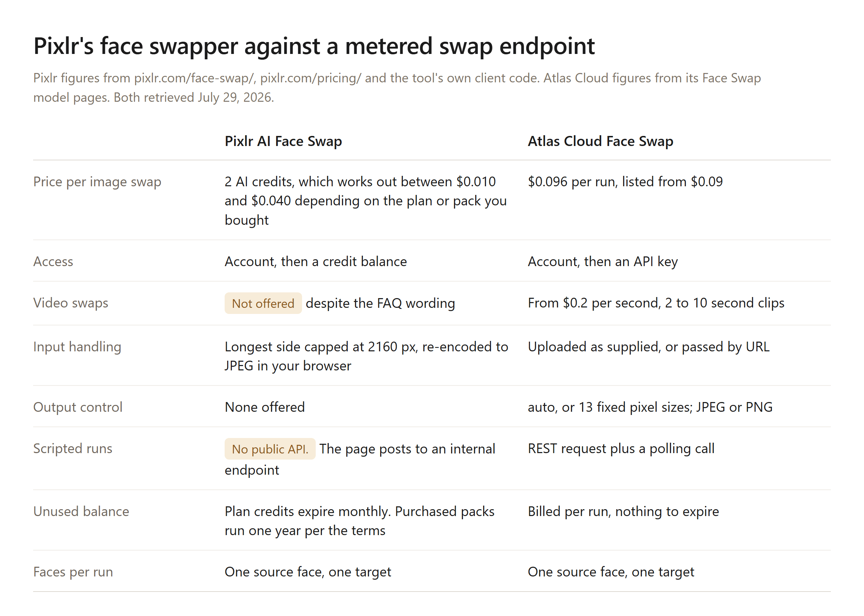Screen dimensions: 864x616
Task: Click the Pixlr AI Face Swap column header
Action: [x=283, y=141]
